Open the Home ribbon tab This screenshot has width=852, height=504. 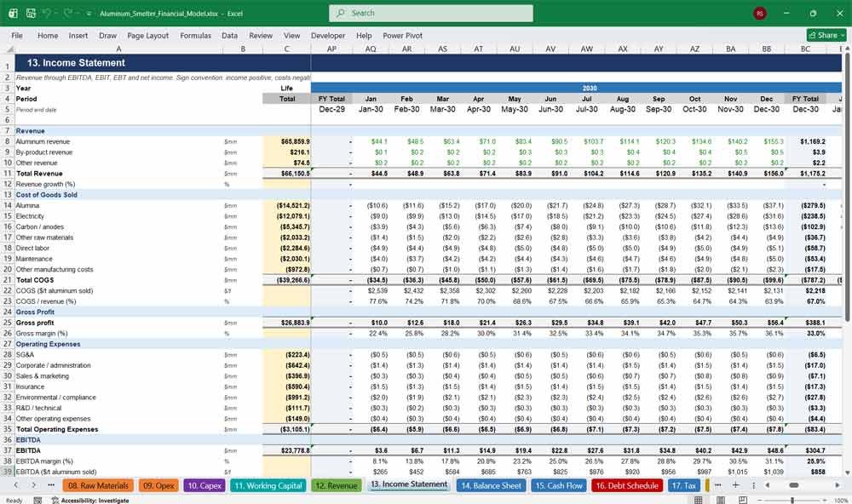(x=48, y=35)
